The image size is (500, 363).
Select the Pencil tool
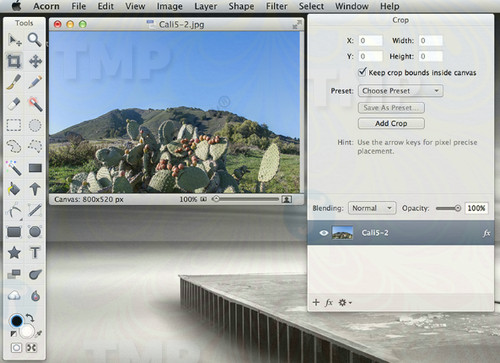(35, 82)
